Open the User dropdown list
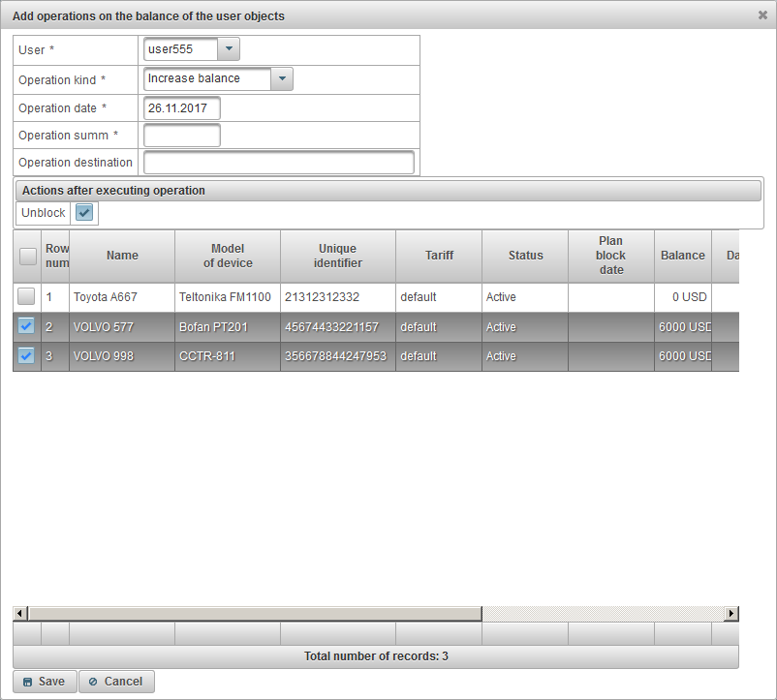 (x=229, y=49)
